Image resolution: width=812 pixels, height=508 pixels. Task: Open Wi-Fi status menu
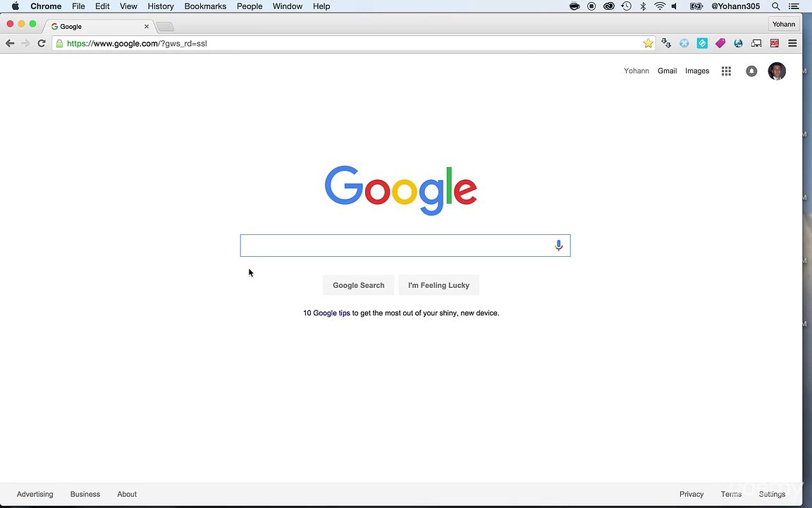point(660,6)
